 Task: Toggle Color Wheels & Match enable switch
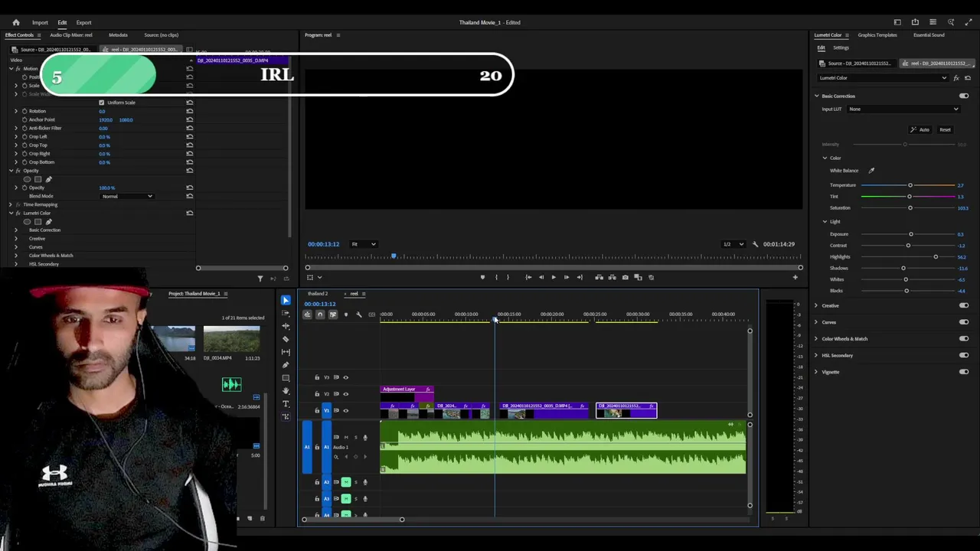click(964, 339)
